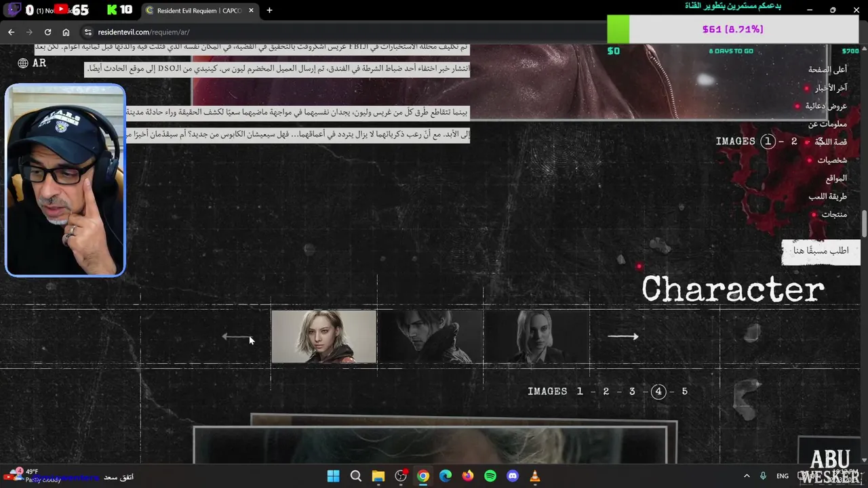Screen dimensions: 868x488
Task: Click the ENG language indicator
Action: pos(783,476)
